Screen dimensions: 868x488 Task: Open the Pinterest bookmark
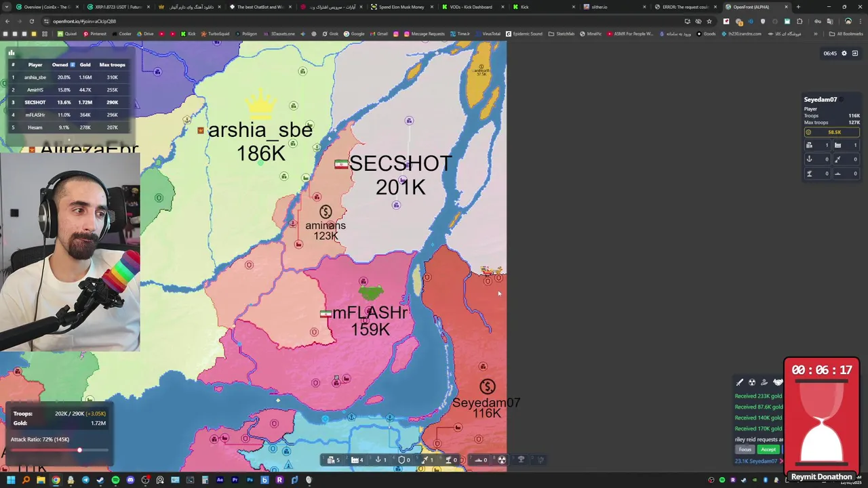96,34
